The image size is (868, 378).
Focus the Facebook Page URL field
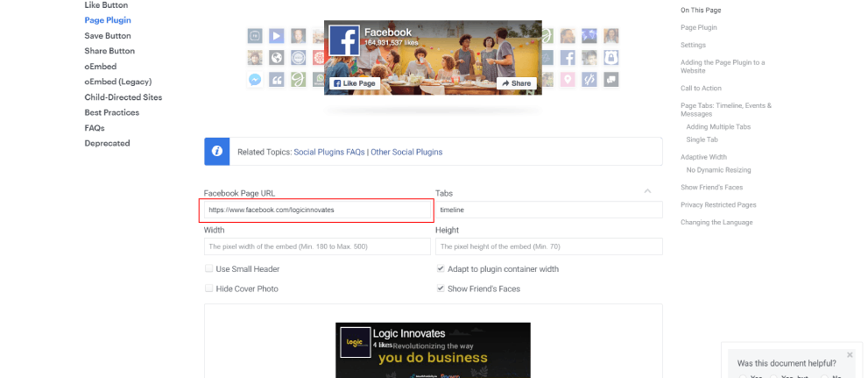click(x=317, y=210)
